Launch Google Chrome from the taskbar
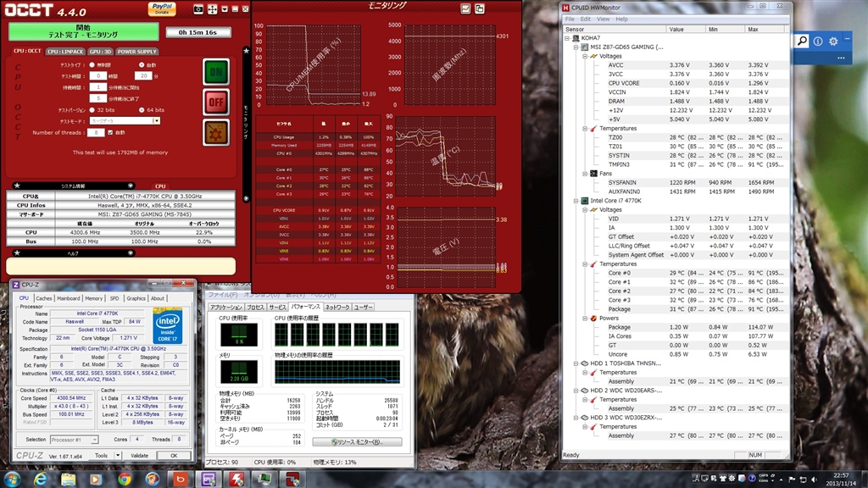This screenshot has height=488, width=868. [x=125, y=479]
